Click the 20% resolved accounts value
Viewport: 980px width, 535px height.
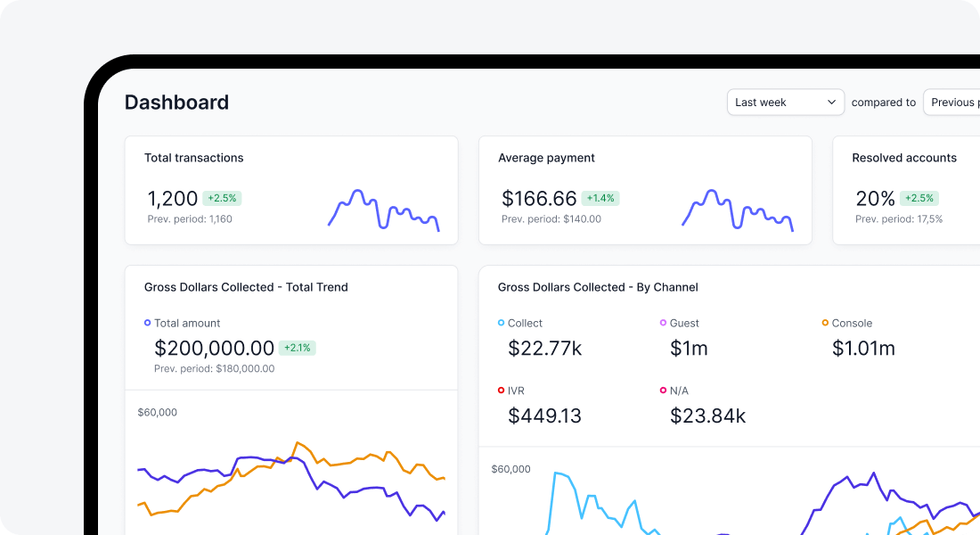pyautogui.click(x=875, y=198)
